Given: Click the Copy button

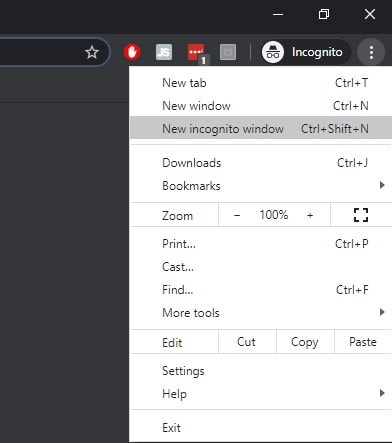Looking at the screenshot, I should point(305,342).
